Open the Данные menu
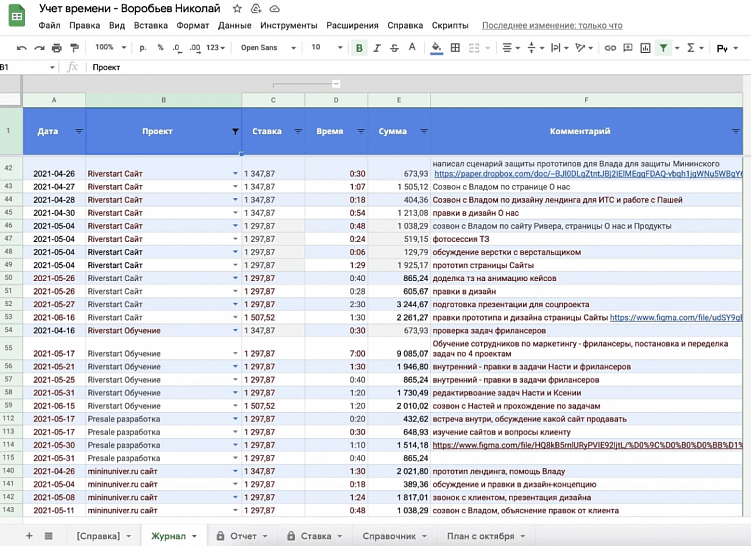The width and height of the screenshot is (751, 546). point(234,25)
